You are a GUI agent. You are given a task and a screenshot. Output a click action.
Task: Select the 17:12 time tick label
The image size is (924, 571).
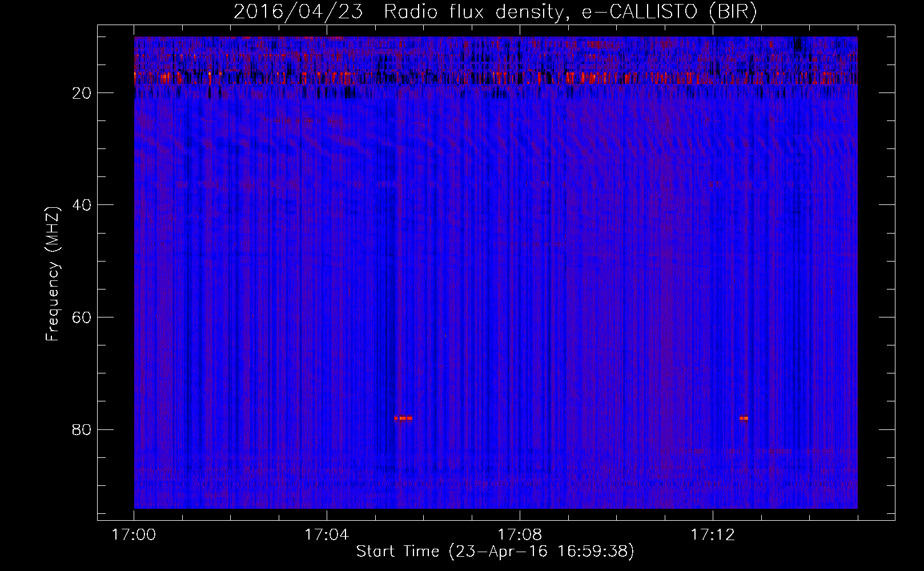click(x=713, y=535)
